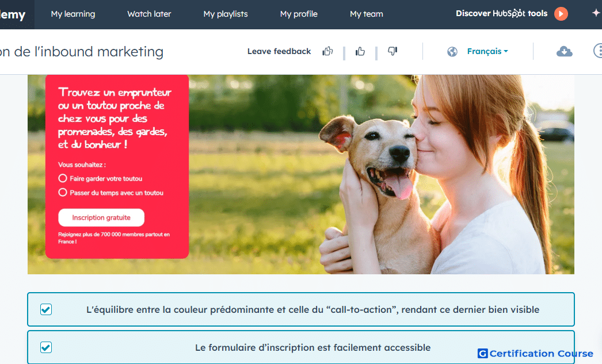This screenshot has width=602, height=364.
Task: Click the single thumbs-up icon
Action: coord(360,51)
